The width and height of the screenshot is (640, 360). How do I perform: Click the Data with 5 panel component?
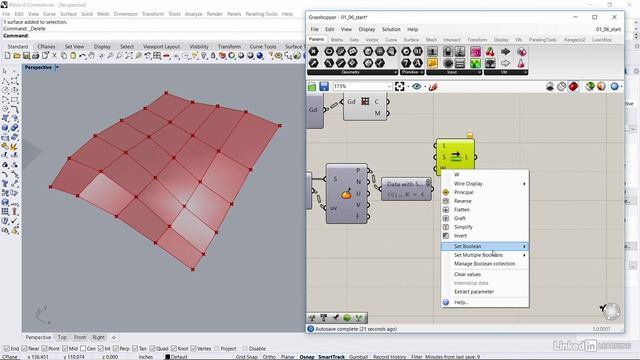[406, 189]
